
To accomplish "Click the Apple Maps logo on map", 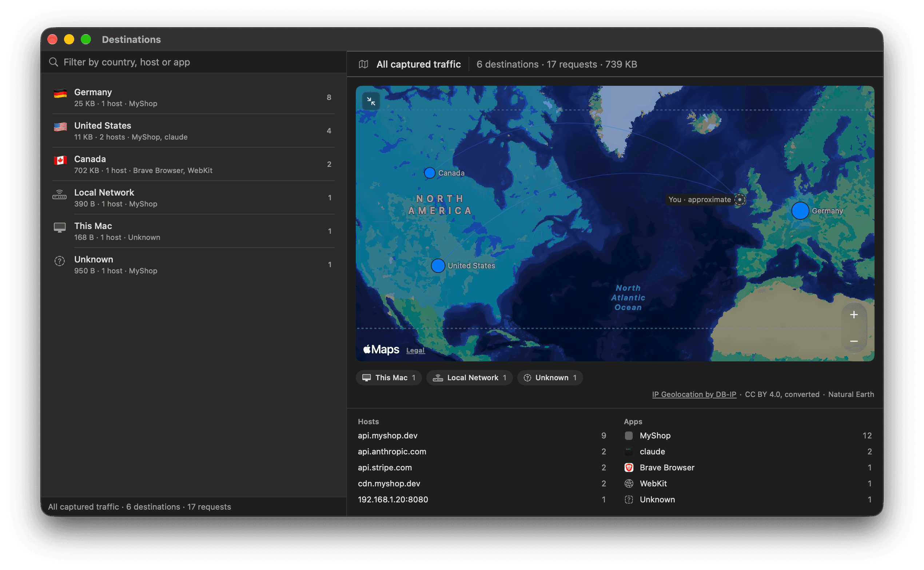I will pos(381,349).
